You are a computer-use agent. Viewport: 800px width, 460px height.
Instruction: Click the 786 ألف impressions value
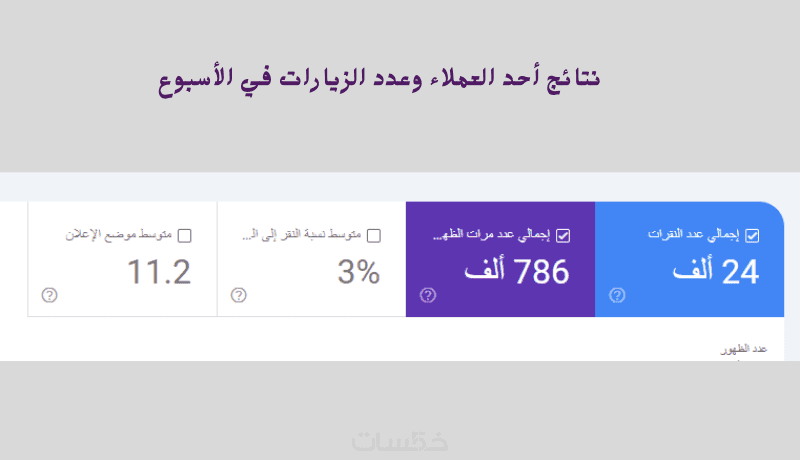[x=516, y=271]
